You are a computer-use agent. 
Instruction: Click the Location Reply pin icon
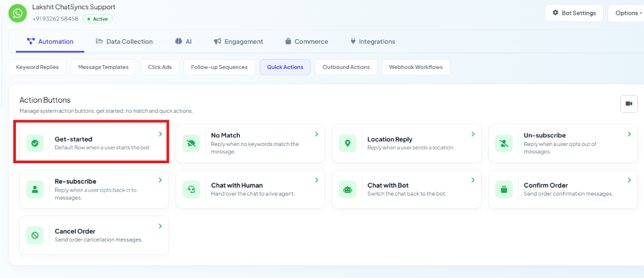(347, 143)
